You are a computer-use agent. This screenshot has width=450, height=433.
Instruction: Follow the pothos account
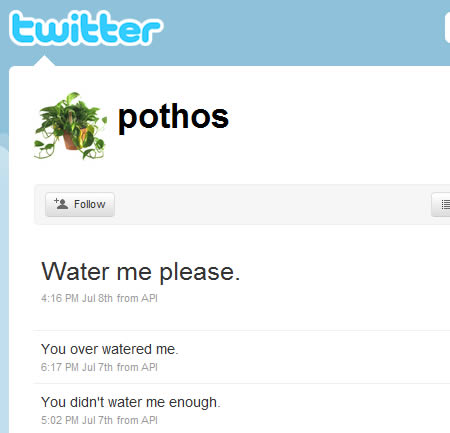click(x=80, y=204)
